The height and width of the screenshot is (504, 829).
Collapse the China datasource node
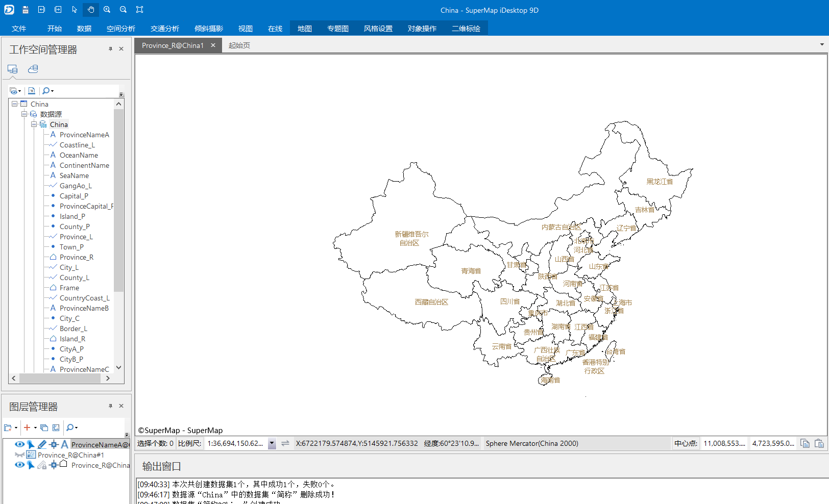[34, 124]
